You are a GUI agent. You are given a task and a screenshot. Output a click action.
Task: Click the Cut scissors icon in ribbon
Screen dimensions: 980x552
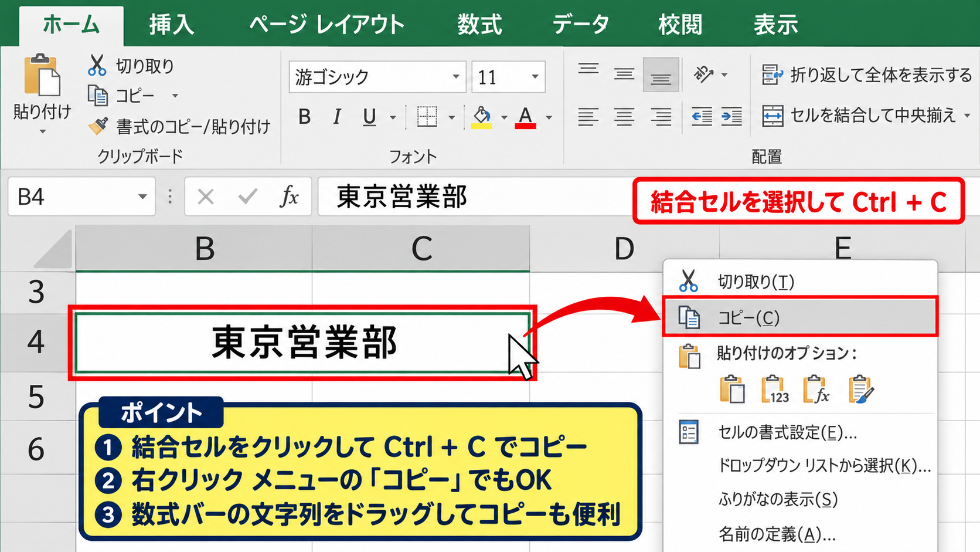coord(97,65)
